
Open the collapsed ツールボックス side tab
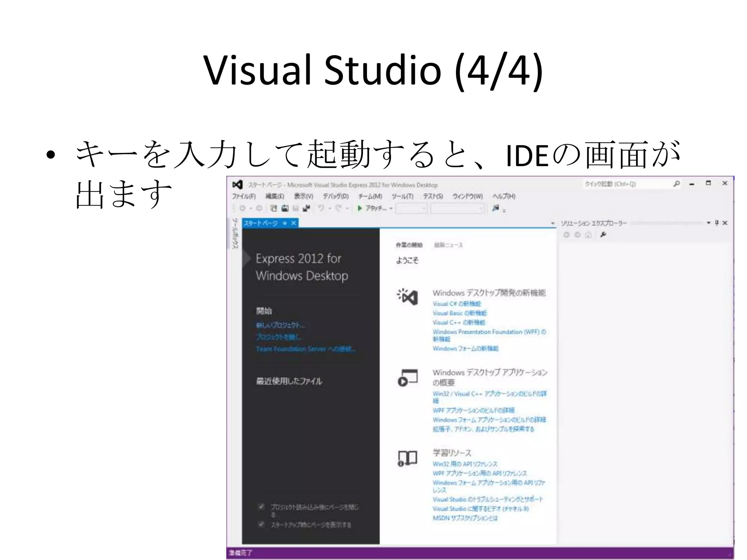235,234
